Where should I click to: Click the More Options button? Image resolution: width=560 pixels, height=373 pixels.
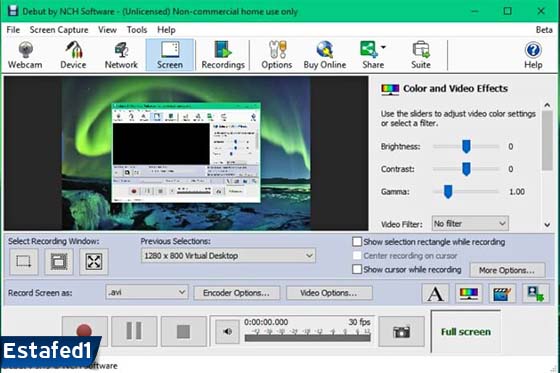point(507,270)
